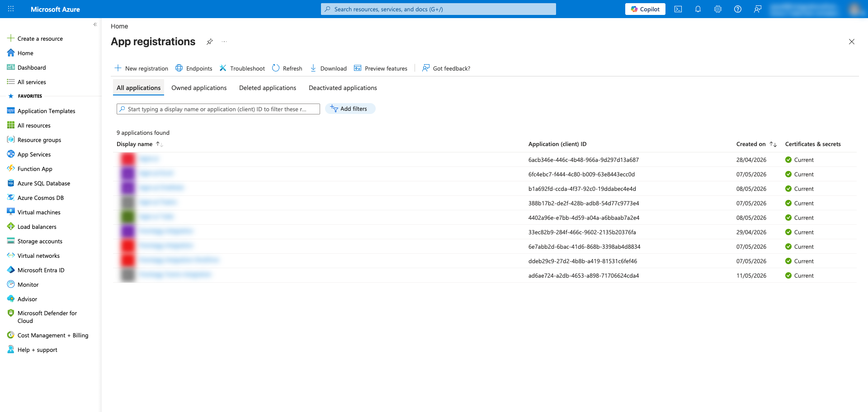
Task: Click Microsoft Azure logo text
Action: click(x=55, y=9)
